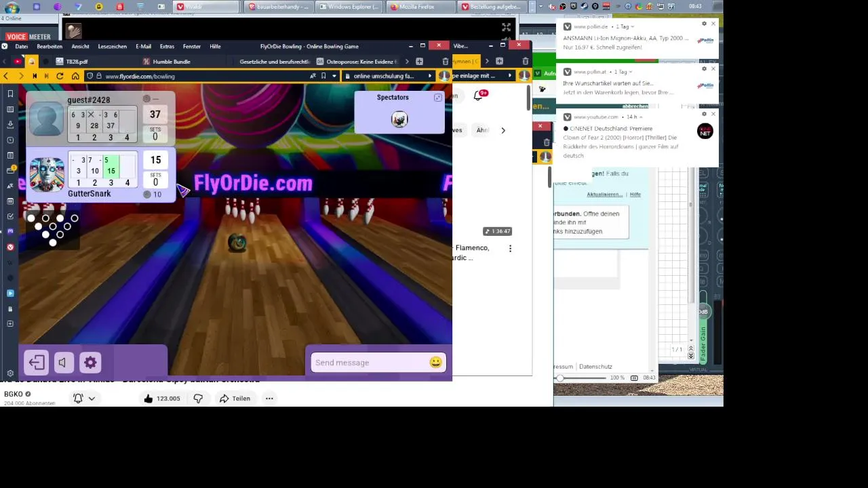Image resolution: width=868 pixels, height=488 pixels.
Task: Click the Datenschutz footer link
Action: pyautogui.click(x=595, y=367)
